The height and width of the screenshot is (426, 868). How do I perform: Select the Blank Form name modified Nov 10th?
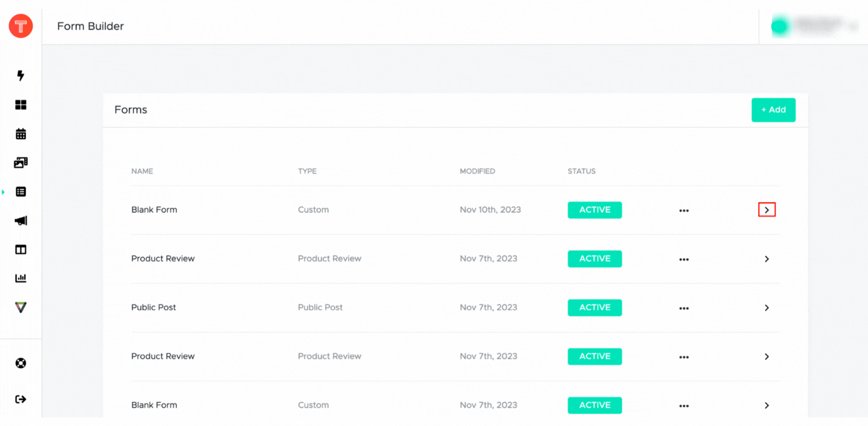(154, 209)
